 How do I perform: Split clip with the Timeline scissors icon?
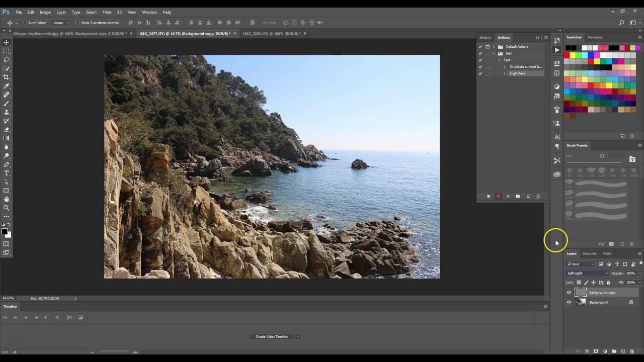(69, 317)
